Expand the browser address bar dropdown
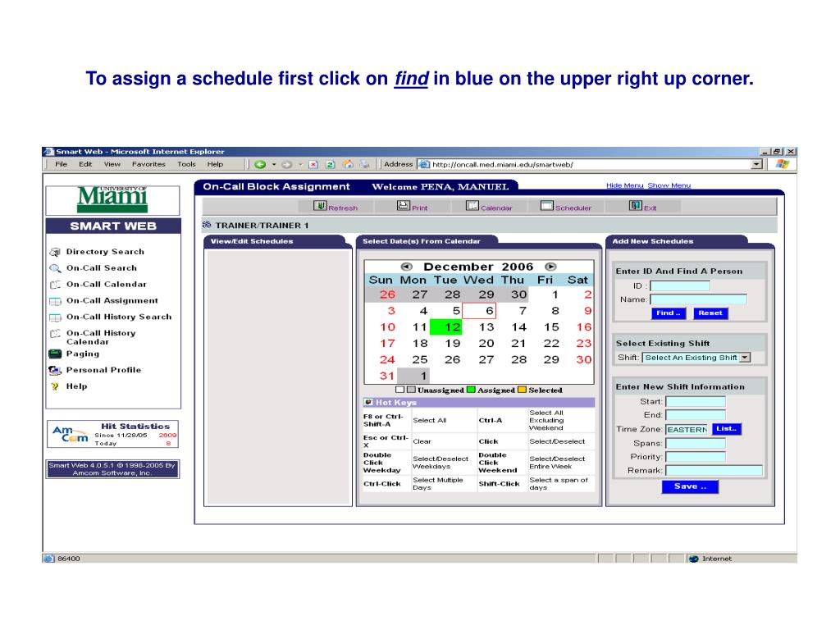840x630 pixels. [756, 164]
